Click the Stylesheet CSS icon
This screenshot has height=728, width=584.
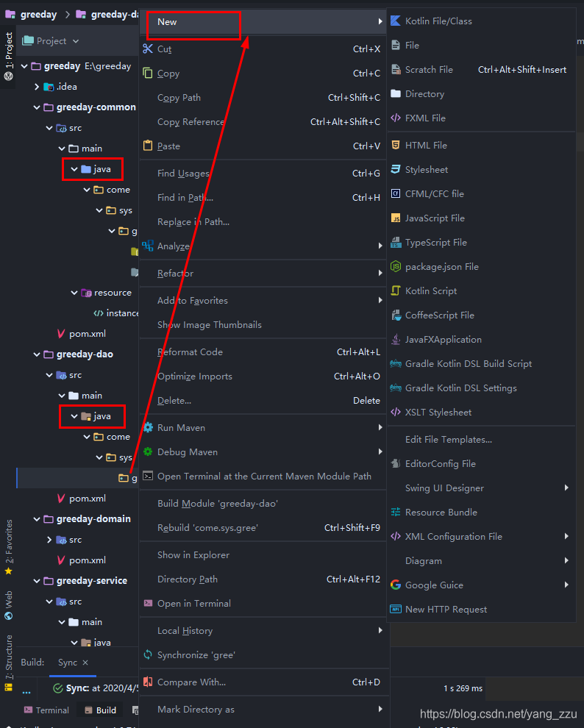[396, 169]
